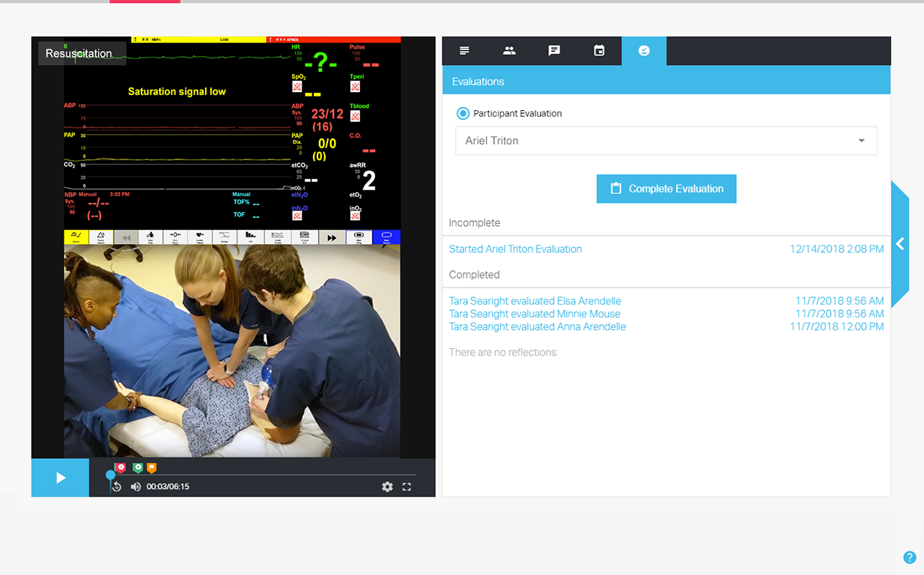The width and height of the screenshot is (924, 575).
Task: Open video settings gear icon
Action: 387,487
